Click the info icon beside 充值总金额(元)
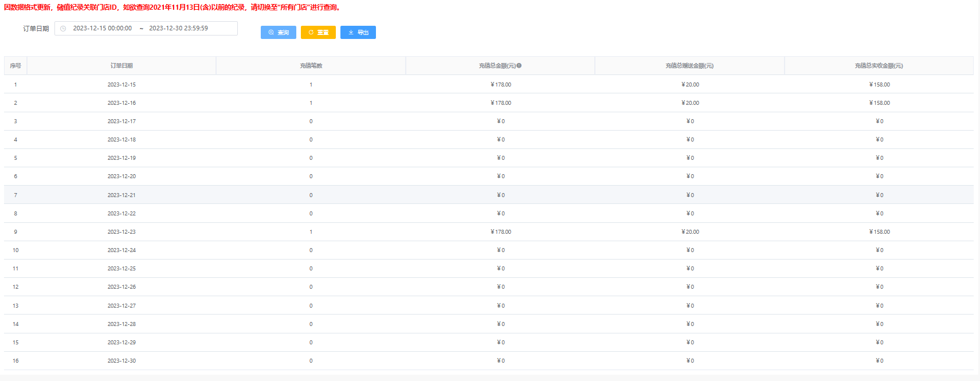Image resolution: width=980 pixels, height=381 pixels. point(519,65)
